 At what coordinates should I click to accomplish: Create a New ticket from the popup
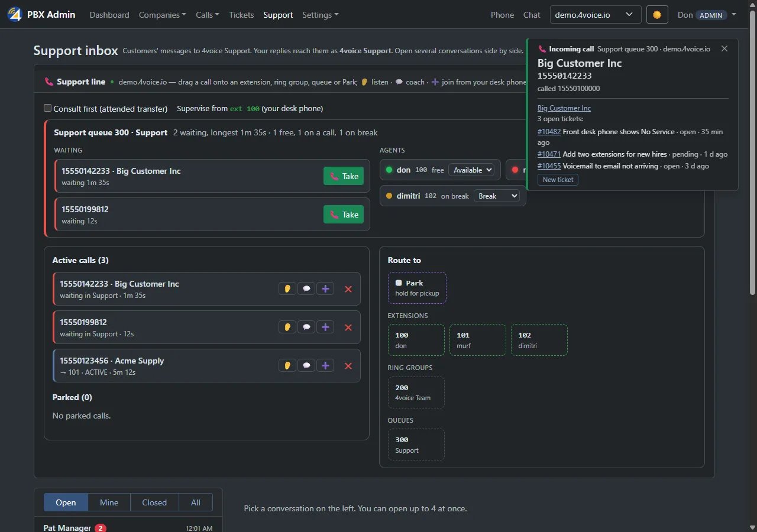click(x=558, y=180)
